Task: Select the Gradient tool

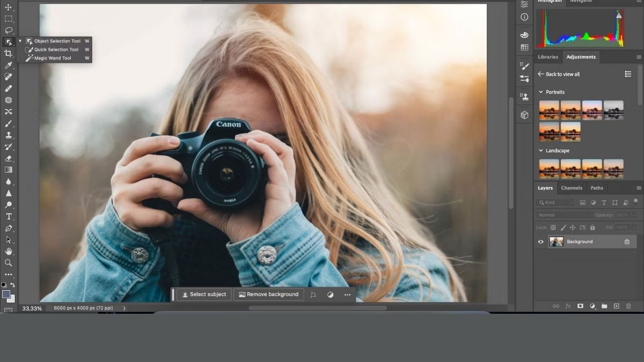Action: pos(8,170)
